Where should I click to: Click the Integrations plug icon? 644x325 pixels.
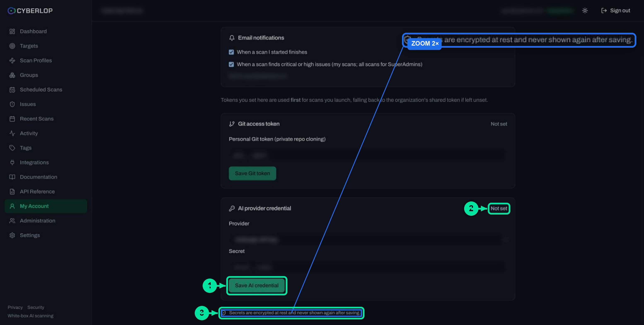point(12,162)
